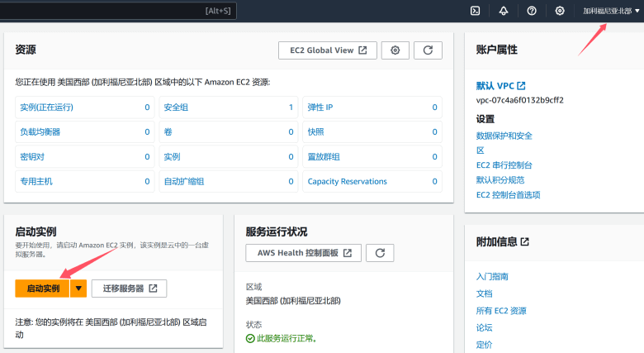Refresh the 资源 panel
The image size is (644, 353).
click(428, 50)
